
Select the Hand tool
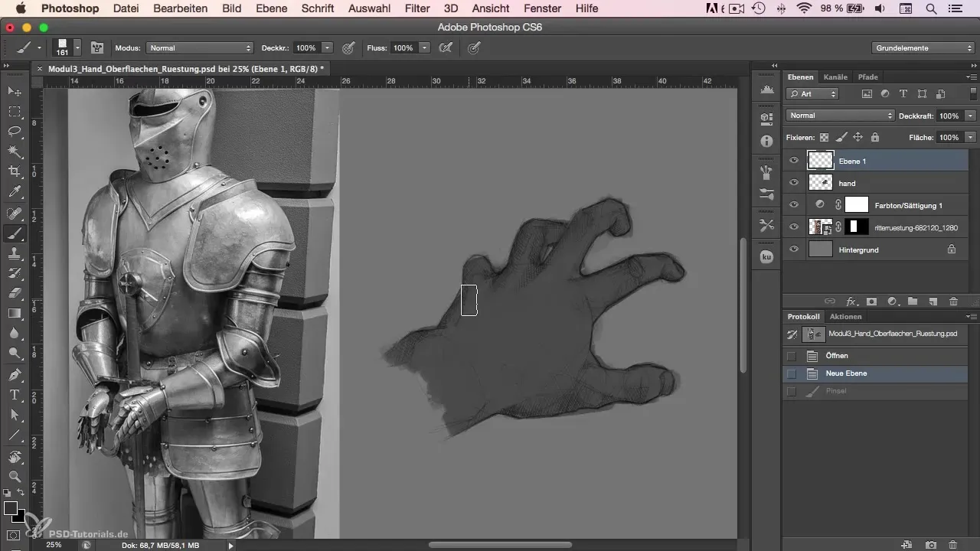click(15, 457)
